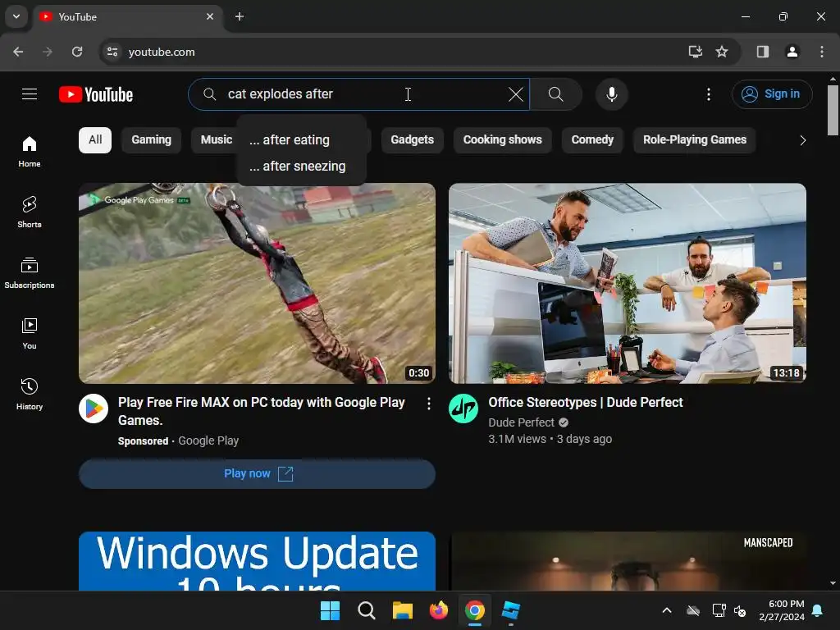Open the clock showing 6:00 PM
840x630 pixels.
(x=782, y=610)
